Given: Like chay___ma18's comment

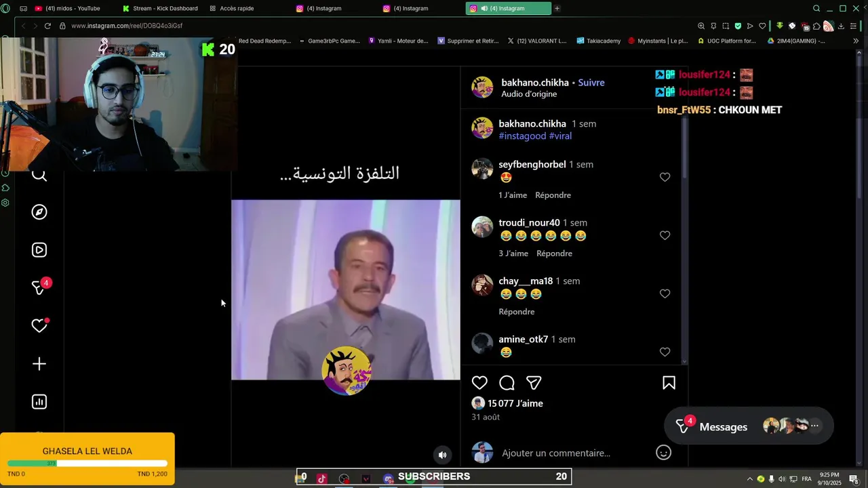Looking at the screenshot, I should click(x=665, y=293).
